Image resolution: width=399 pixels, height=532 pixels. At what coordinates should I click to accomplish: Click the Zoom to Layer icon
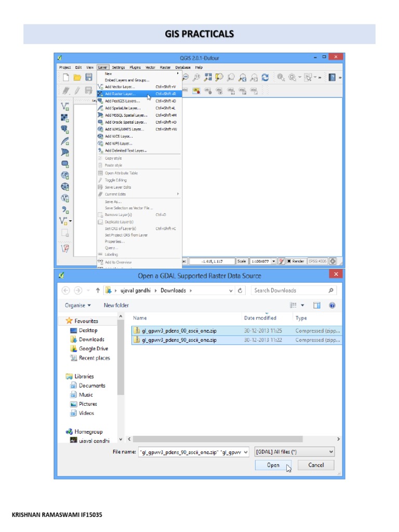(231, 77)
